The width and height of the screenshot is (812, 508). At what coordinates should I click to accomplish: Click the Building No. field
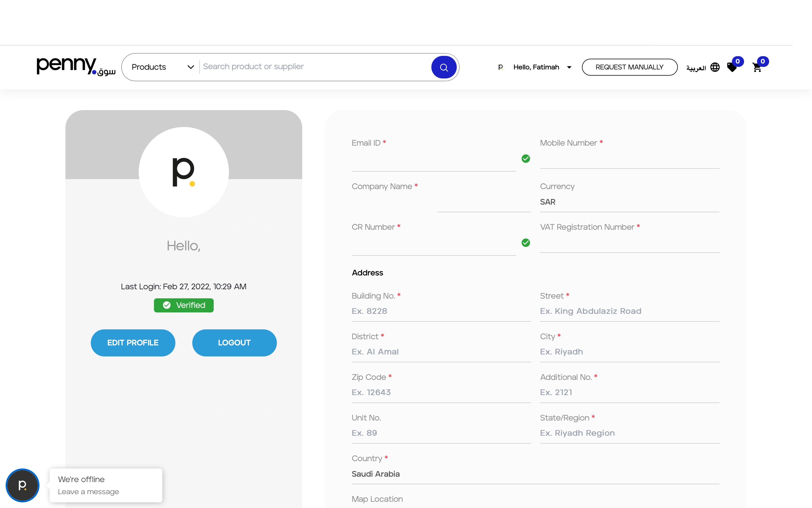(441, 312)
